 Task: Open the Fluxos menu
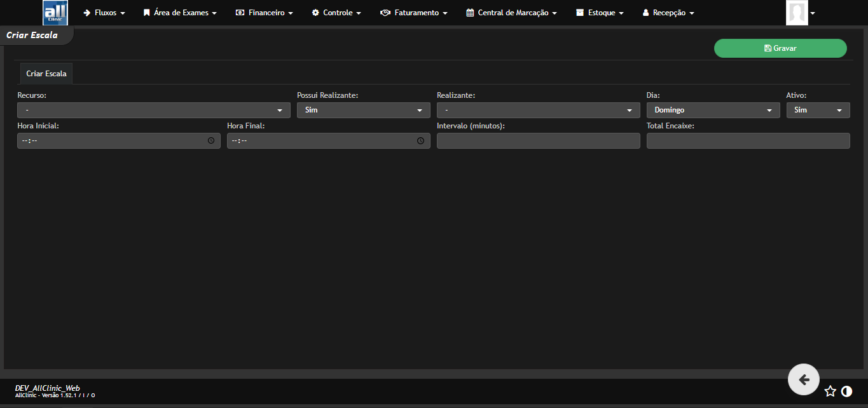104,13
